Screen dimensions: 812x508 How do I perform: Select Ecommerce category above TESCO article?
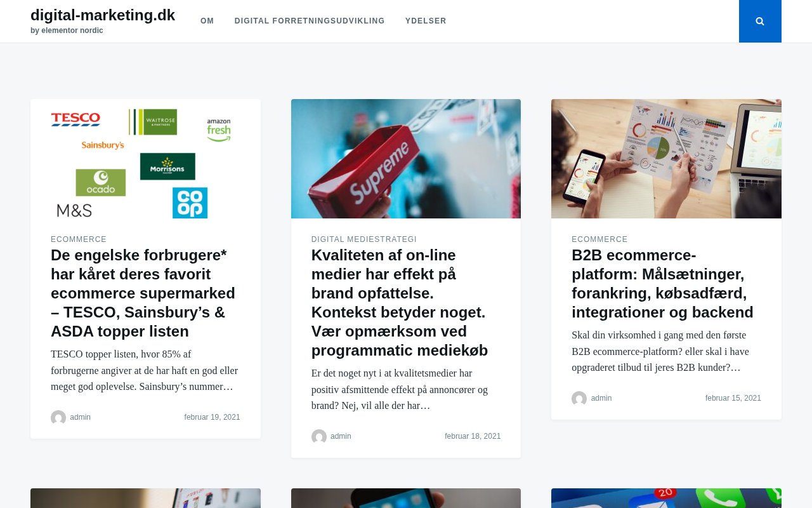coord(79,239)
